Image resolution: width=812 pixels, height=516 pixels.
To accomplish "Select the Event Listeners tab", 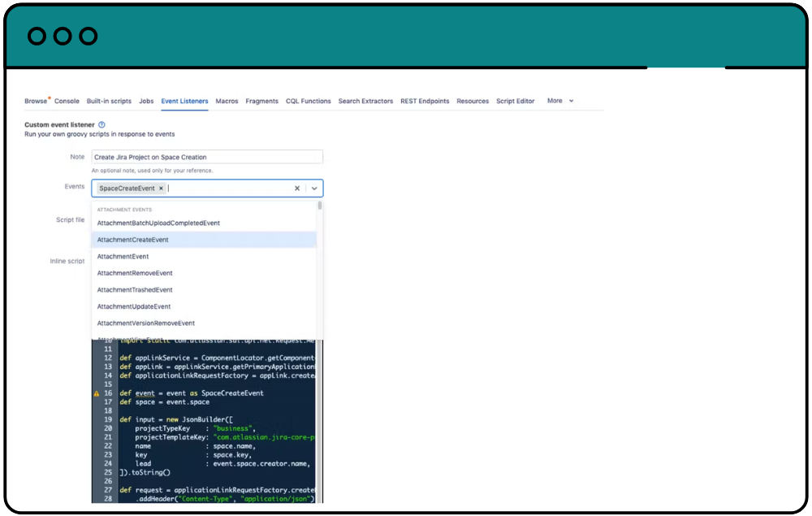I will (x=184, y=101).
